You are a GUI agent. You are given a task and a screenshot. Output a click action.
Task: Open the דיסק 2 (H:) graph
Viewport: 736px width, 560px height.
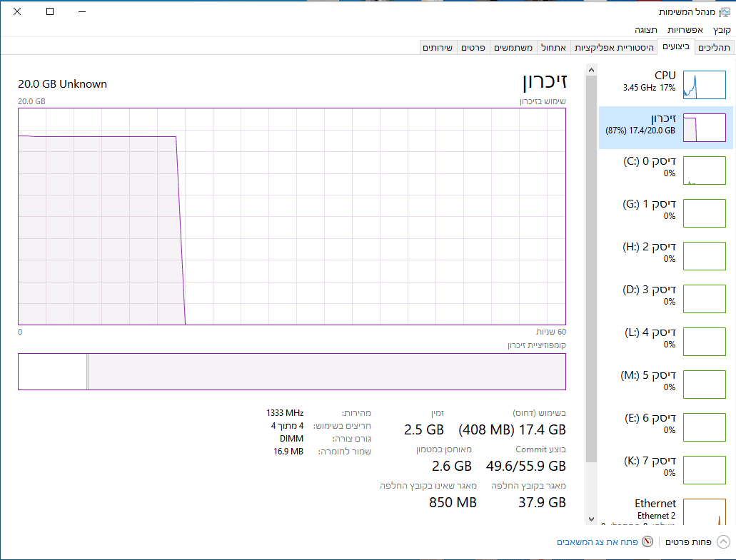[704, 256]
